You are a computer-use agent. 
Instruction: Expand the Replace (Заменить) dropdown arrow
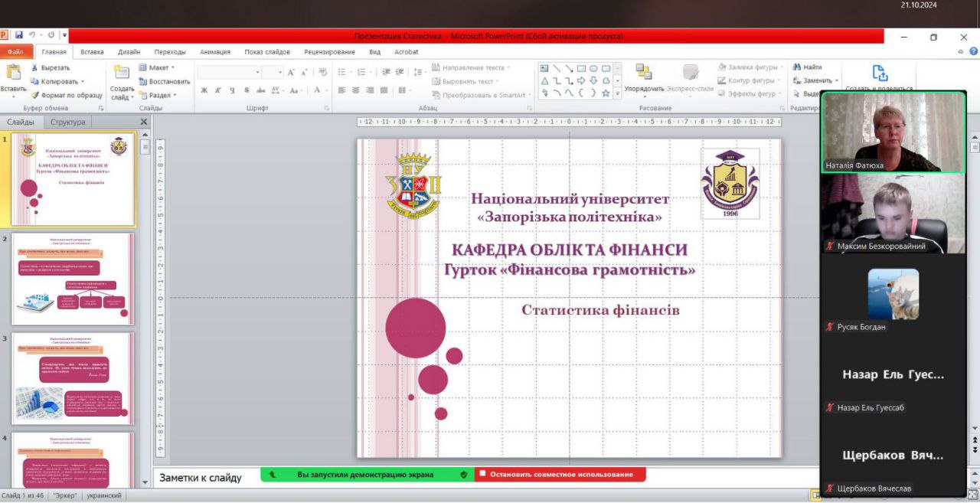pyautogui.click(x=836, y=80)
